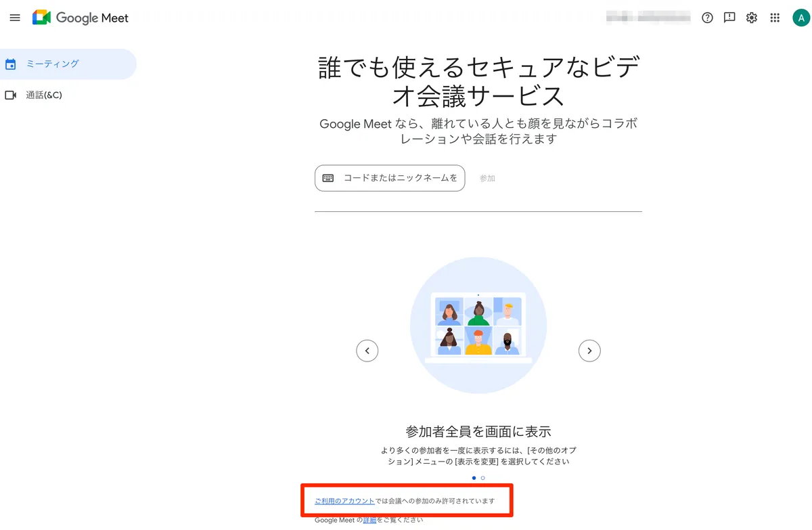This screenshot has width=812, height=530.
Task: Click the 参加 join button
Action: tap(487, 178)
